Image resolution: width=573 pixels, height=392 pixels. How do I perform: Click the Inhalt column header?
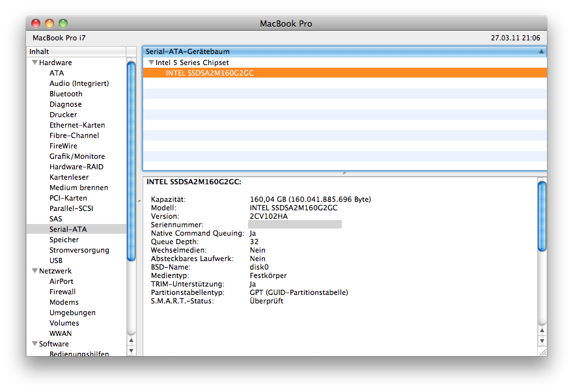point(76,51)
